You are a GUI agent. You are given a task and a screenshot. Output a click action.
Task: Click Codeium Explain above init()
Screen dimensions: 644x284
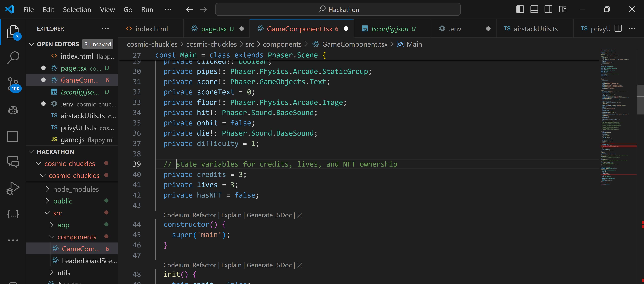click(x=231, y=265)
